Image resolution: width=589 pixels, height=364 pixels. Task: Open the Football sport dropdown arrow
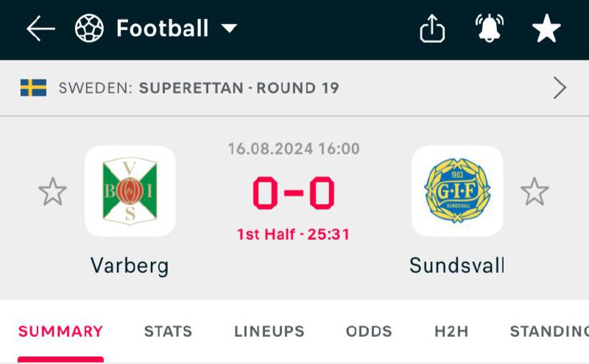(x=230, y=29)
